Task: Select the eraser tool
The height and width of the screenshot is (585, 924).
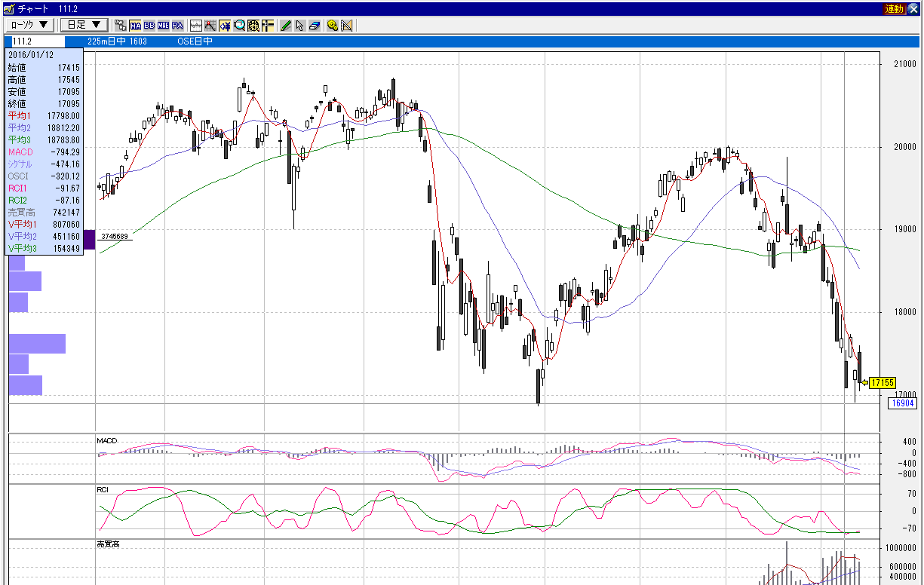Action: pos(314,25)
